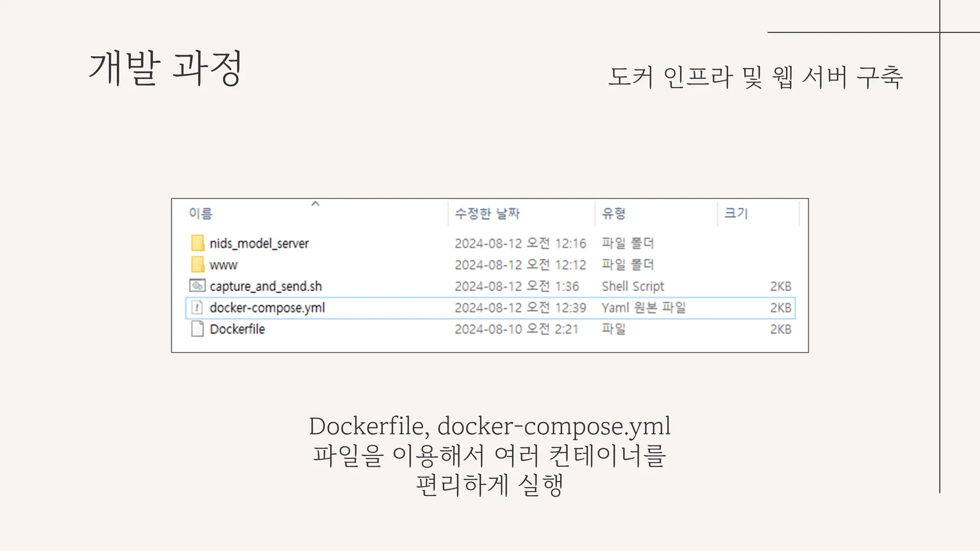This screenshot has height=551, width=980.
Task: Select the nids_model_server folder name
Action: pyautogui.click(x=259, y=243)
